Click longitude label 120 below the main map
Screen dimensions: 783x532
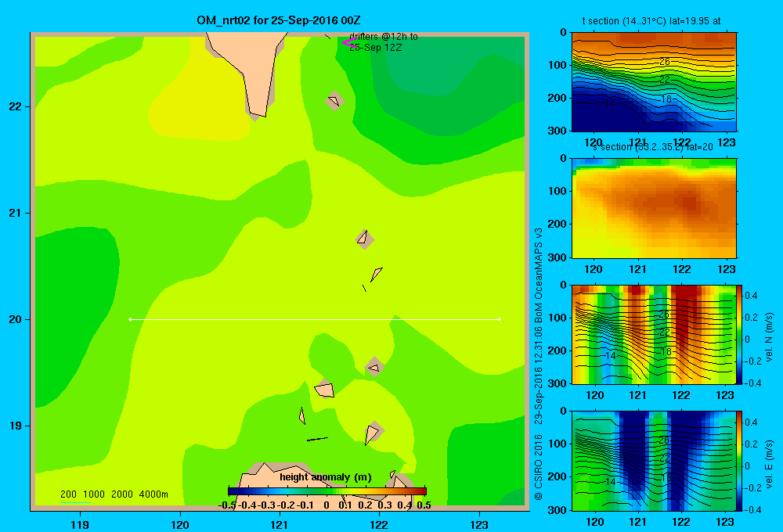180,524
